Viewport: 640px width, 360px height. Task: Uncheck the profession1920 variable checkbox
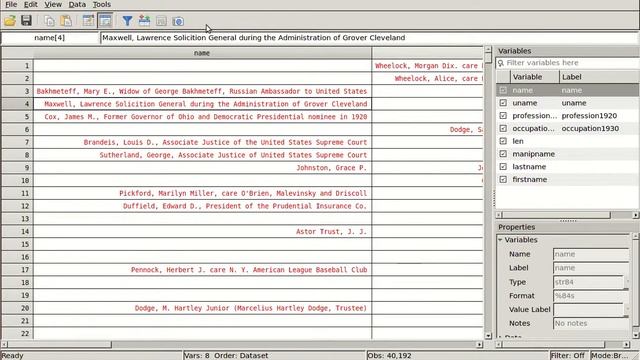click(503, 116)
